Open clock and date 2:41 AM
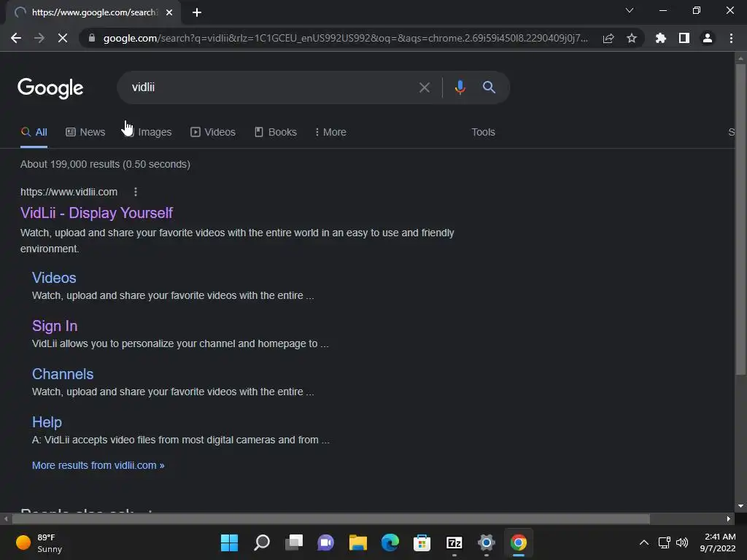This screenshot has width=747, height=560. coord(718,542)
